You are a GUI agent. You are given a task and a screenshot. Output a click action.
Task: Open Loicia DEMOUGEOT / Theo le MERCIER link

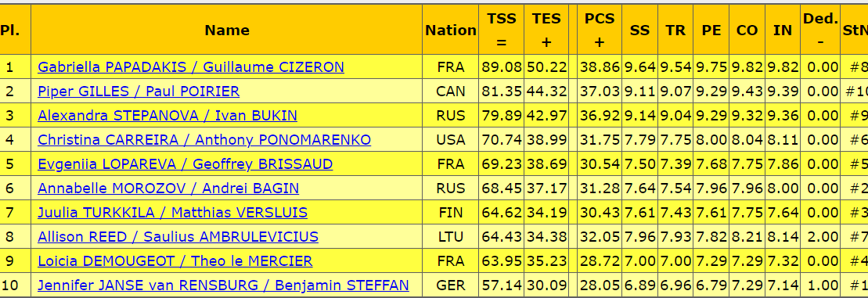[x=175, y=261]
